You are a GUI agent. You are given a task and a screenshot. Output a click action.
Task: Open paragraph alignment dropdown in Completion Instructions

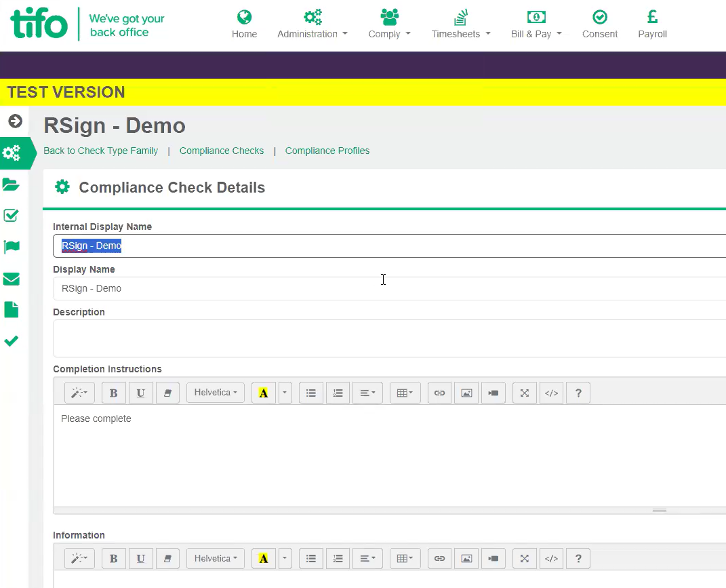tap(367, 393)
